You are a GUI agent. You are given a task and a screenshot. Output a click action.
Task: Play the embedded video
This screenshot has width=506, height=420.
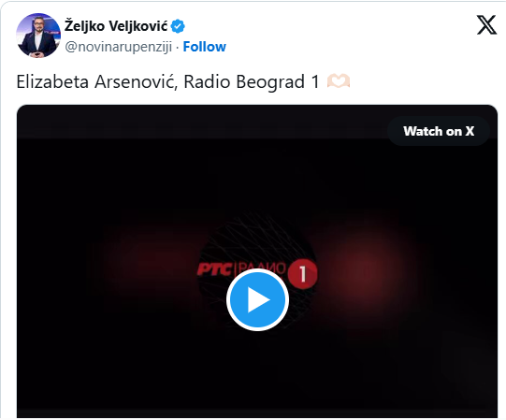257,299
